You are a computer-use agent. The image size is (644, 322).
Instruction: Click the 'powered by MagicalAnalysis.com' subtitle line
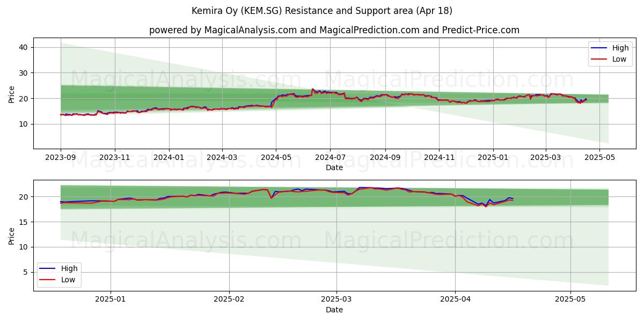tap(334, 30)
